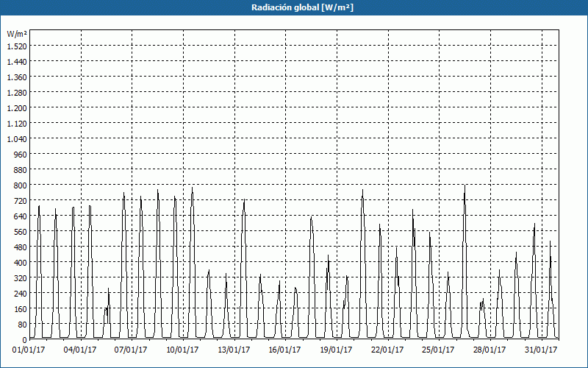Click the 640 y-axis label
588x368 pixels.
(x=21, y=216)
